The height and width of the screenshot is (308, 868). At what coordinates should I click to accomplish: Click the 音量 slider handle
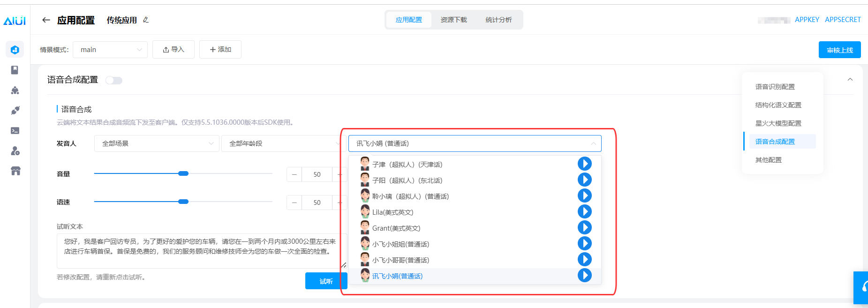click(x=183, y=173)
